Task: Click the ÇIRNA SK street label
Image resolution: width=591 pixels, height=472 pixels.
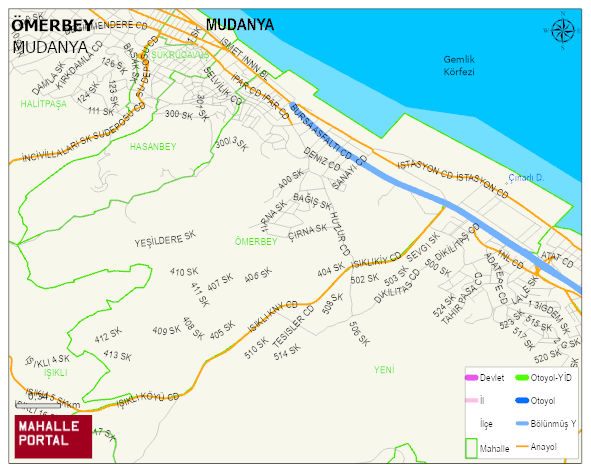Action: click(x=308, y=232)
